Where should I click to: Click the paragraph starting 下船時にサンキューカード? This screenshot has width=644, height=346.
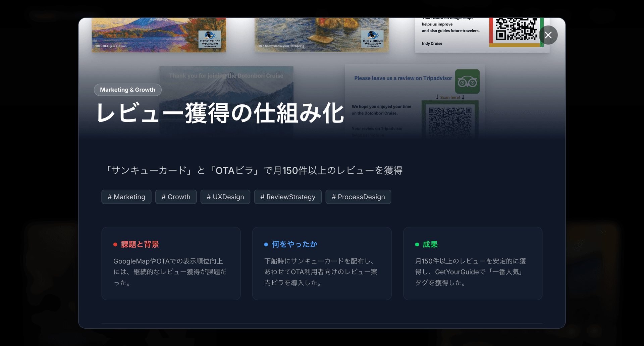point(321,272)
